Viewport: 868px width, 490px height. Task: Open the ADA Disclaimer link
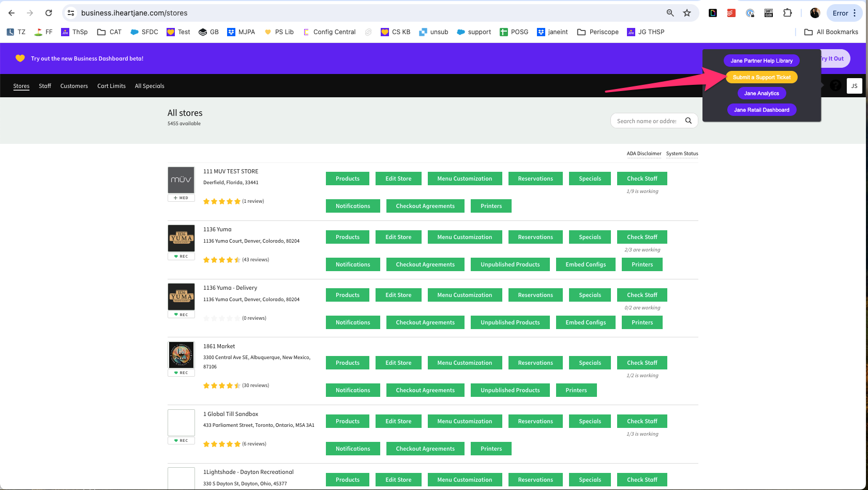click(x=644, y=154)
